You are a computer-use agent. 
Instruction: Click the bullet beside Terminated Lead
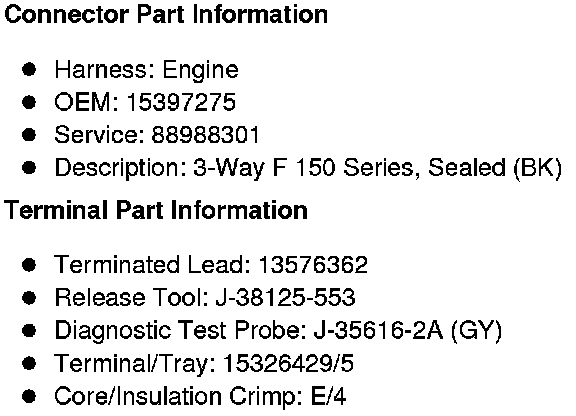click(29, 265)
